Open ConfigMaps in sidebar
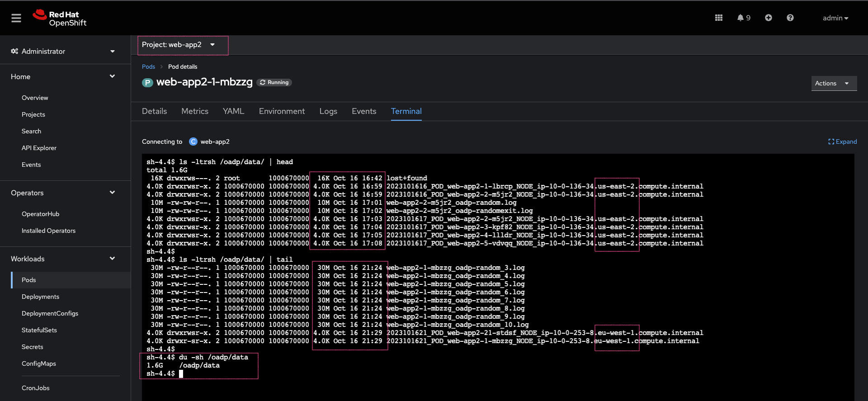 click(x=39, y=364)
